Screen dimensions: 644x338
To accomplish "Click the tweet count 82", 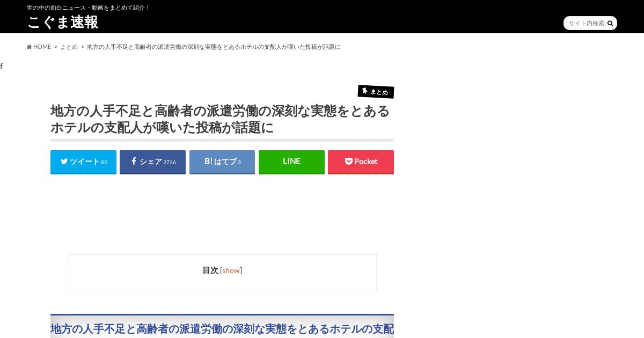I will (104, 162).
